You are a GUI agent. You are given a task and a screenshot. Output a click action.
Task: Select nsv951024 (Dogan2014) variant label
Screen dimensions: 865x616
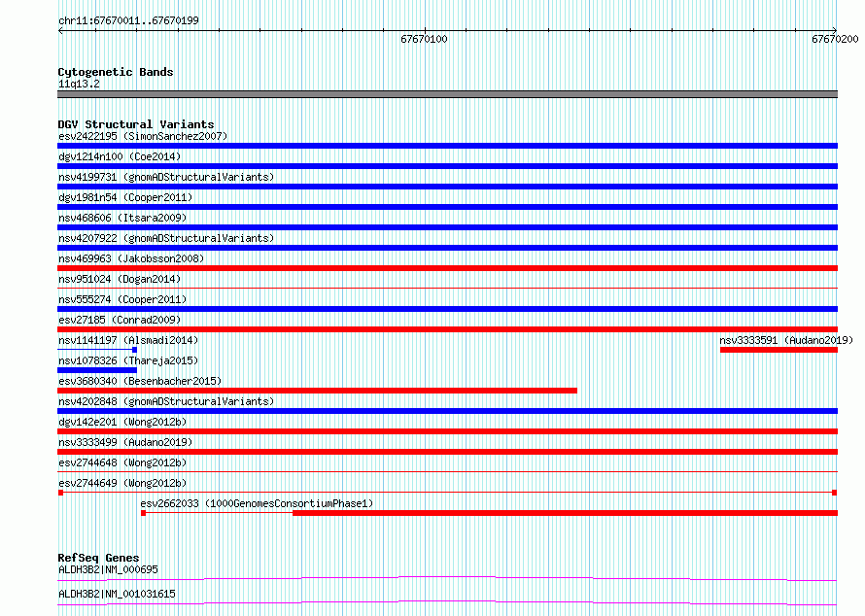click(120, 279)
